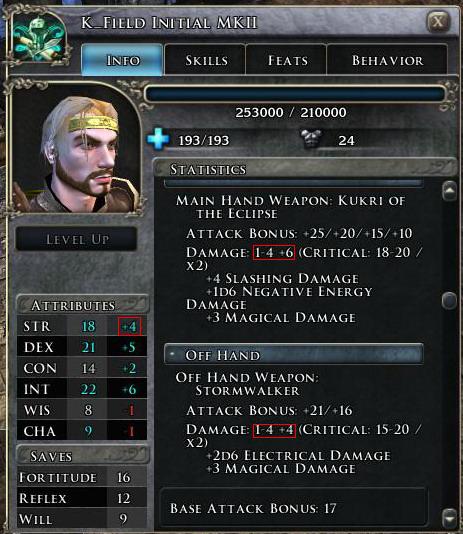Close the character sheet with X
The width and height of the screenshot is (463, 534).
click(438, 21)
